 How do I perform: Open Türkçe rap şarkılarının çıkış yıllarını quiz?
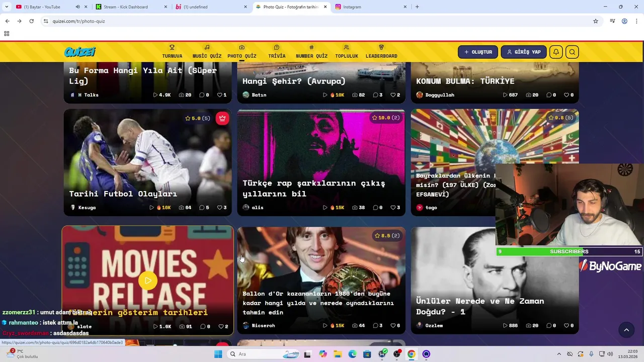point(321,162)
